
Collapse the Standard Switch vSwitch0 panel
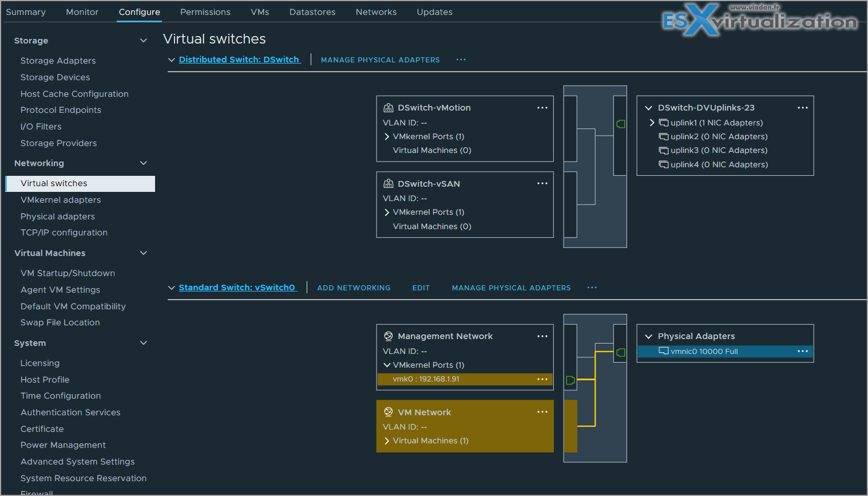(x=172, y=288)
